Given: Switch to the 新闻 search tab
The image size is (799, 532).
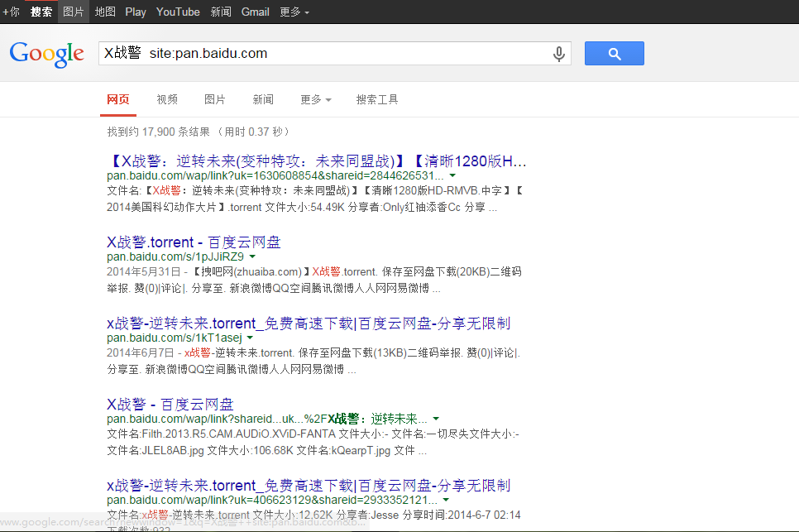Looking at the screenshot, I should tap(263, 99).
